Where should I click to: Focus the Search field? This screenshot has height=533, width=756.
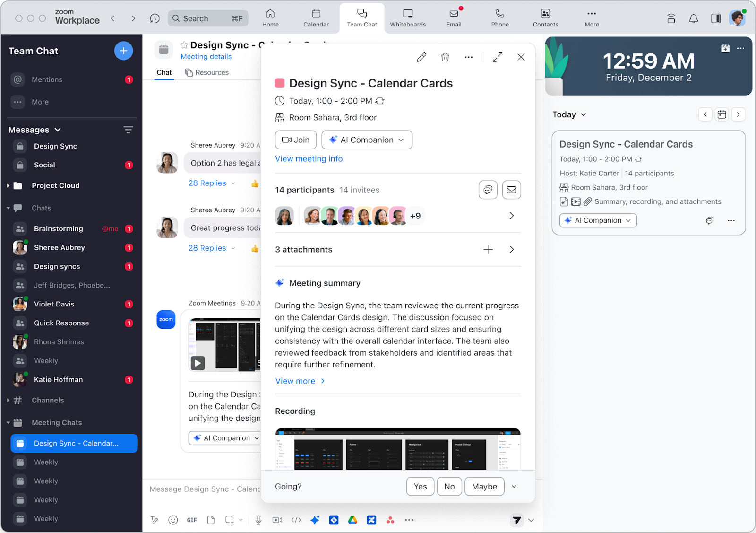pos(208,18)
